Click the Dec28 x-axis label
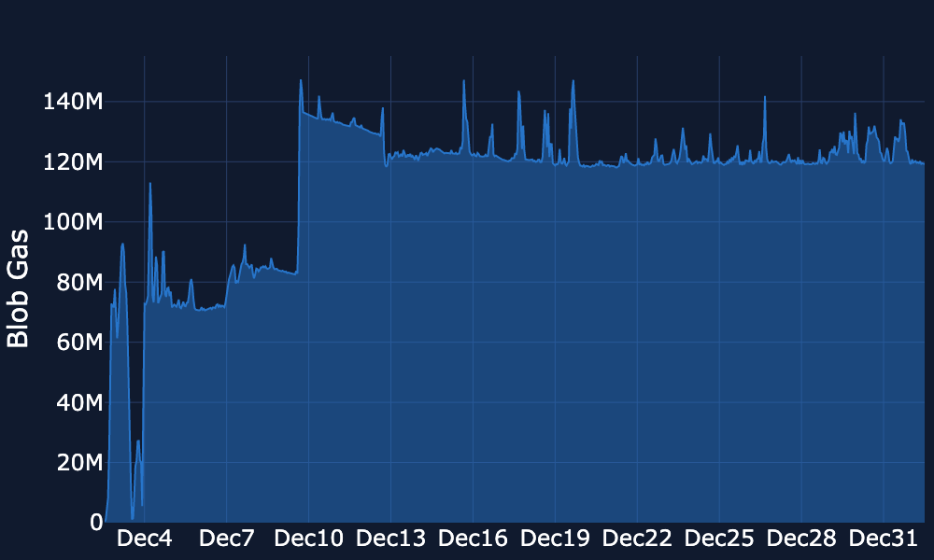 (801, 539)
